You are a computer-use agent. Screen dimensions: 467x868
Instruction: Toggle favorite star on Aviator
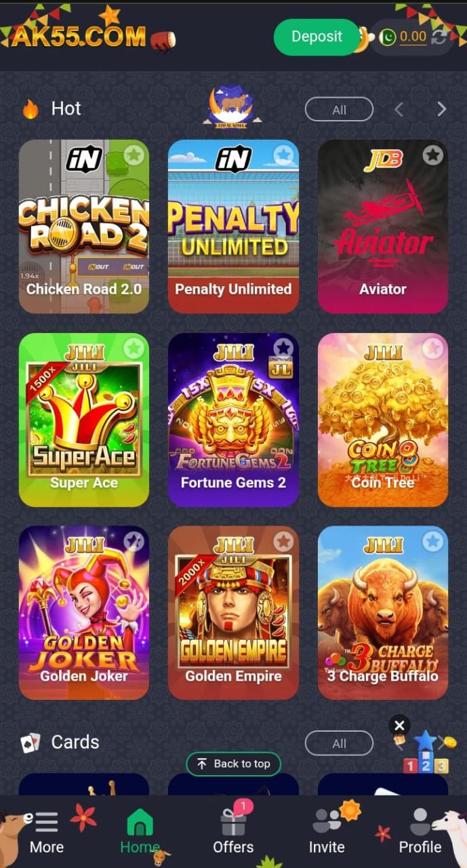tap(432, 155)
